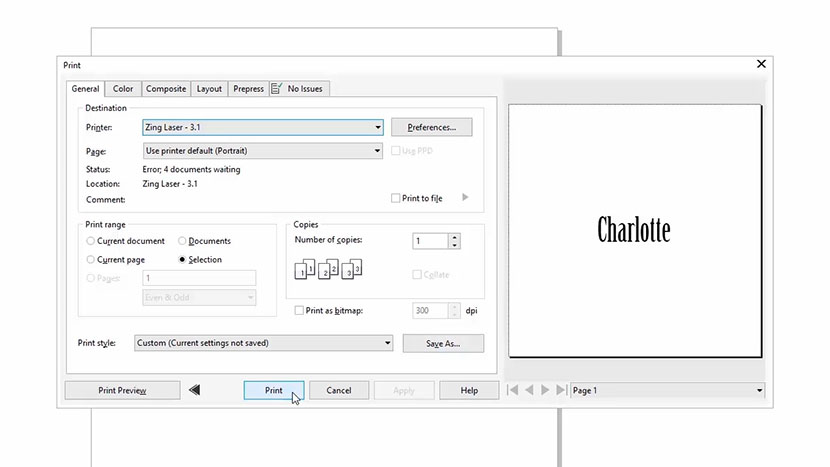Collapse the preview pane with the black arrow

(x=194, y=390)
